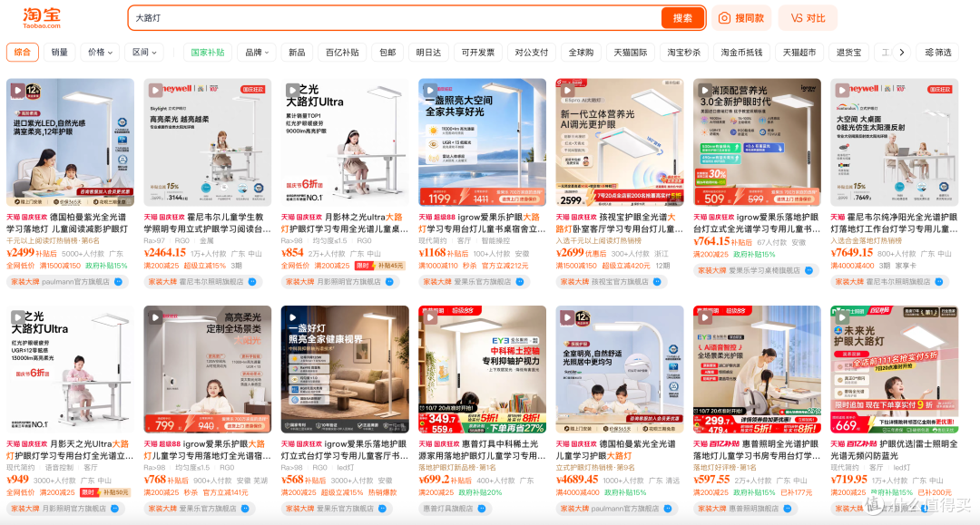This screenshot has width=980, height=525.
Task: Open the 惠普灯具旗舰店 store link
Action: coord(448,509)
